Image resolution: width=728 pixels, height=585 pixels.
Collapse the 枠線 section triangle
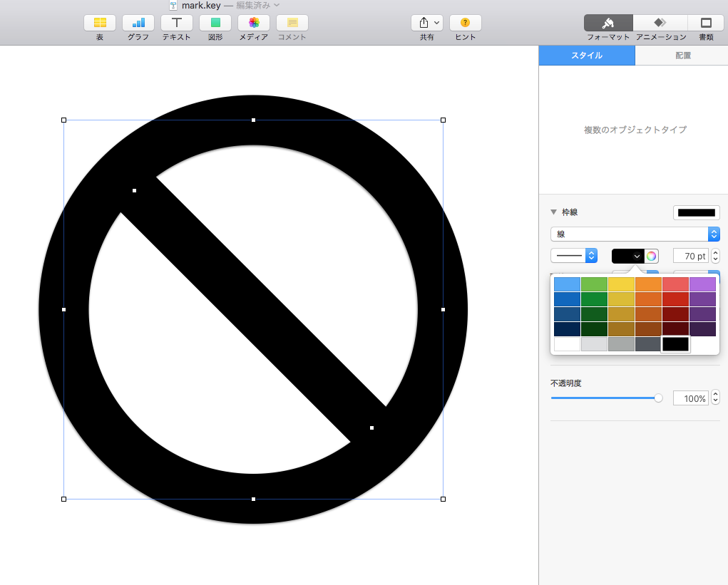pos(553,212)
